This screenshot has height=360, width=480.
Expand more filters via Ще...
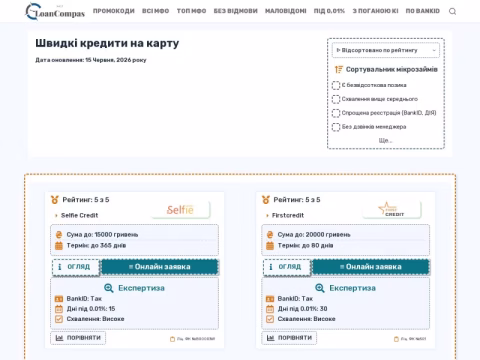pos(386,140)
